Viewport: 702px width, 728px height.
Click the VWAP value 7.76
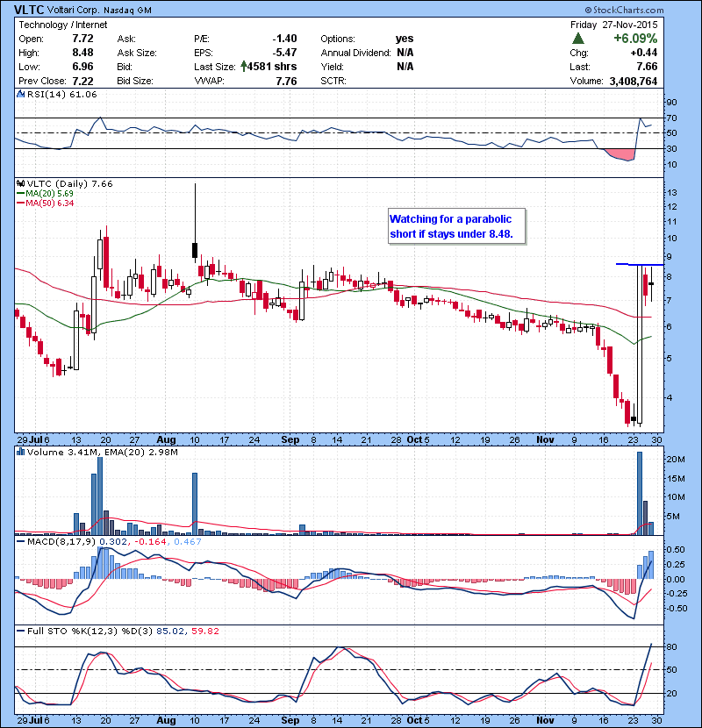pyautogui.click(x=286, y=81)
